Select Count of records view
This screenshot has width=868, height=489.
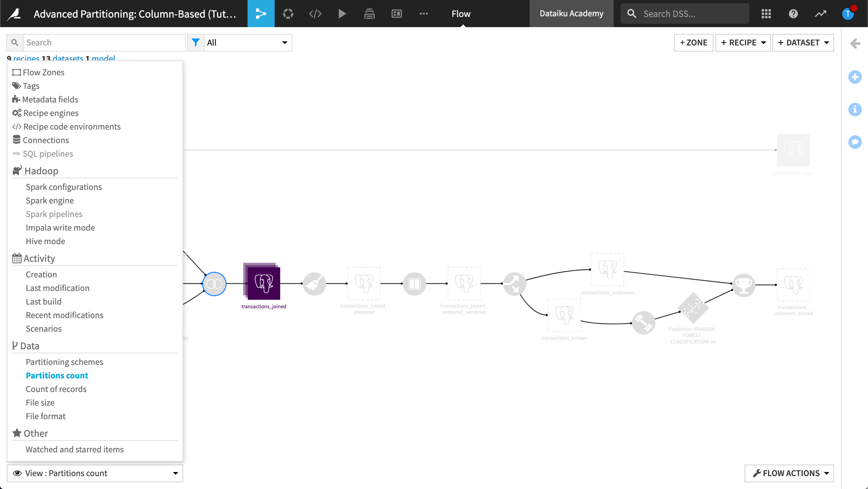coord(56,389)
